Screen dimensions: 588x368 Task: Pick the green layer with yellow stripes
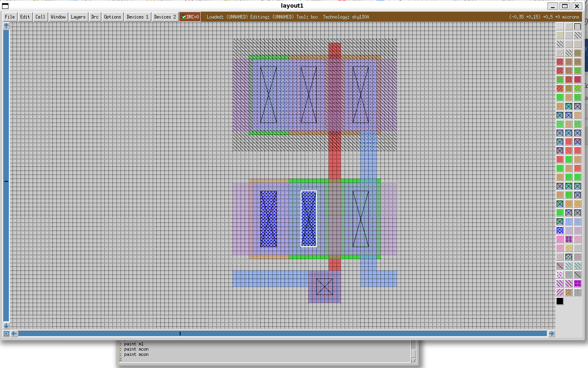578,88
